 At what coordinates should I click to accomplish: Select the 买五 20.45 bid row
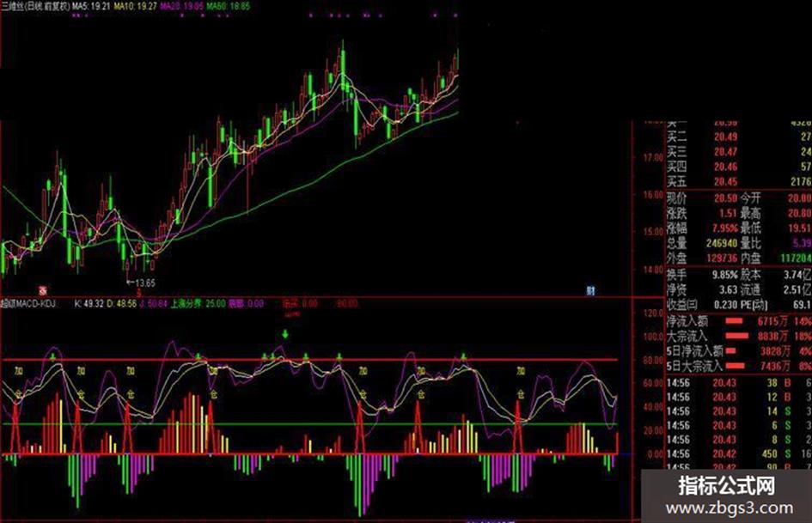tap(739, 182)
